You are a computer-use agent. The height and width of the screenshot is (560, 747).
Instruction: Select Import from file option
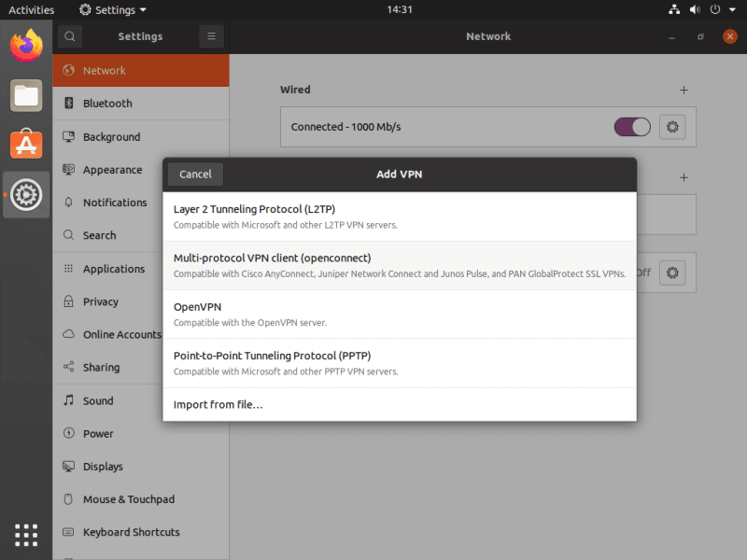coord(400,404)
